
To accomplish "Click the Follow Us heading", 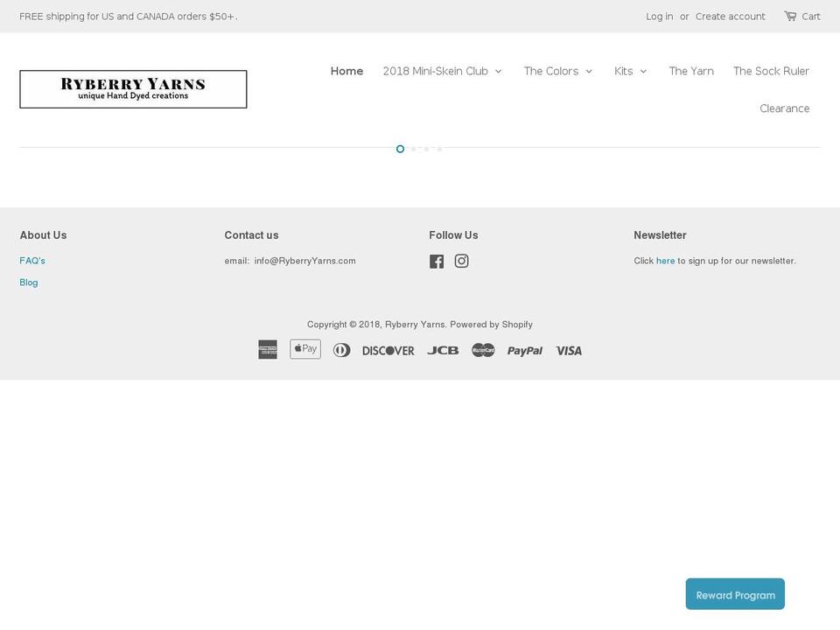I will [453, 235].
